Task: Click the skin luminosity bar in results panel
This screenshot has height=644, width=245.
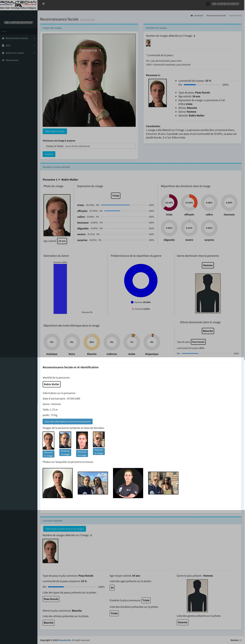Action: pyautogui.click(x=202, y=85)
